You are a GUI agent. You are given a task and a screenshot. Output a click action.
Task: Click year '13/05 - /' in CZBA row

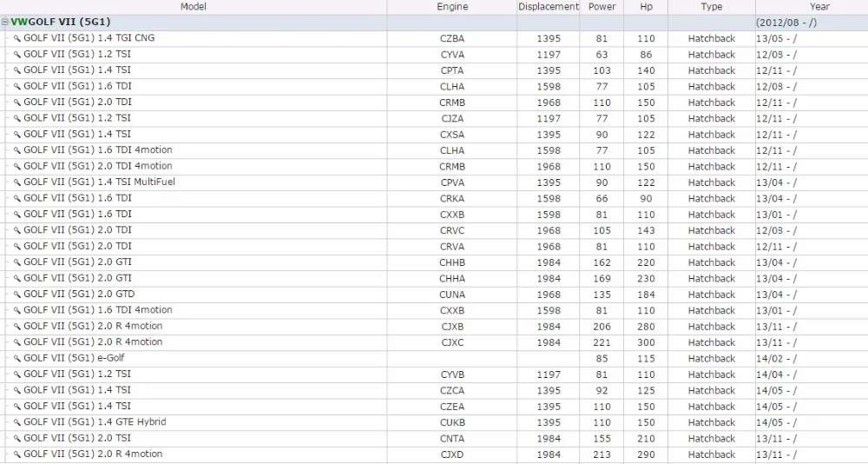click(777, 39)
